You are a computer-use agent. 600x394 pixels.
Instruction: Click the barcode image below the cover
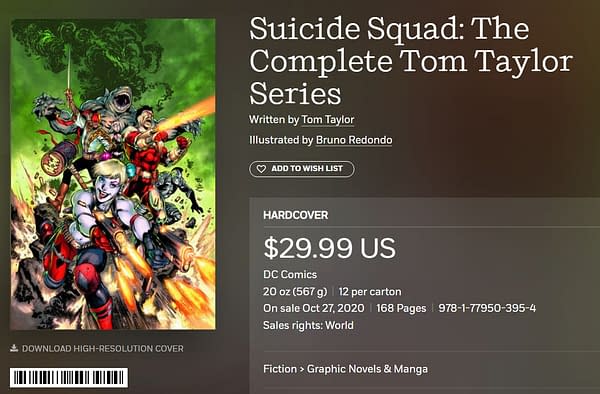[69, 378]
